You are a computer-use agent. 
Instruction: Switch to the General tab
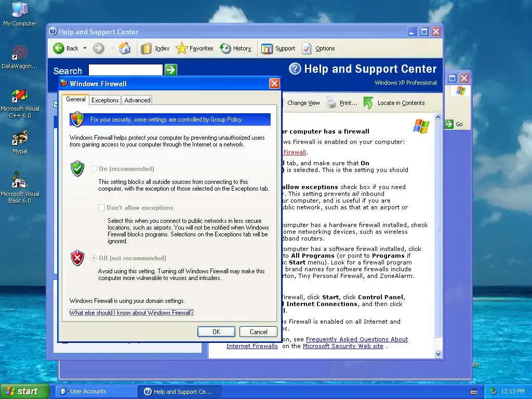point(76,99)
